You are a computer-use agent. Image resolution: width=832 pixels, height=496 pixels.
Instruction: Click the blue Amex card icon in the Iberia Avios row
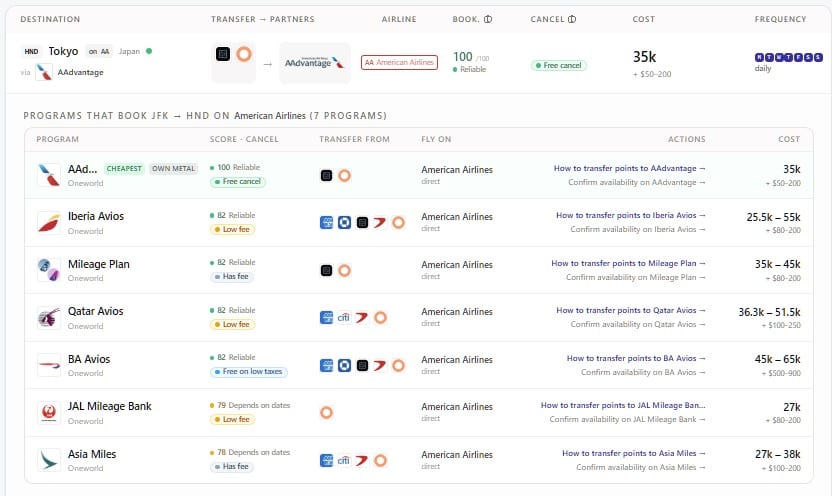pos(326,222)
